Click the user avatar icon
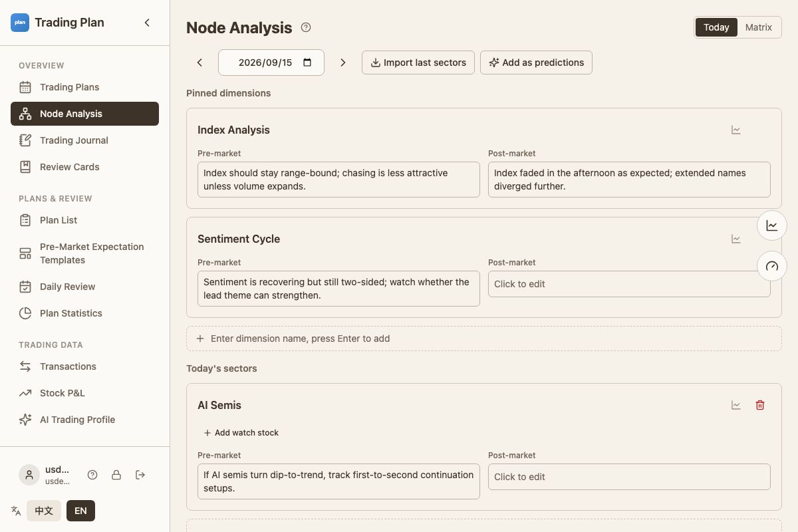 (29, 475)
